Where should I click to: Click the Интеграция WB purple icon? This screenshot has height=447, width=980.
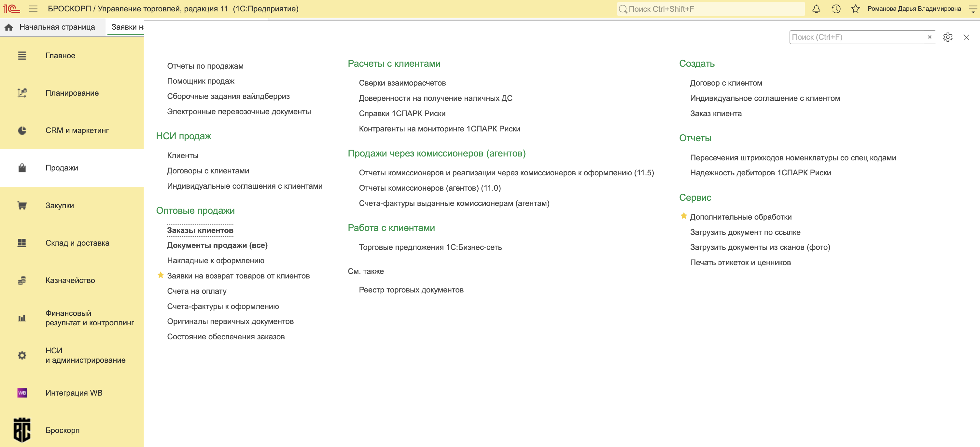click(x=22, y=393)
